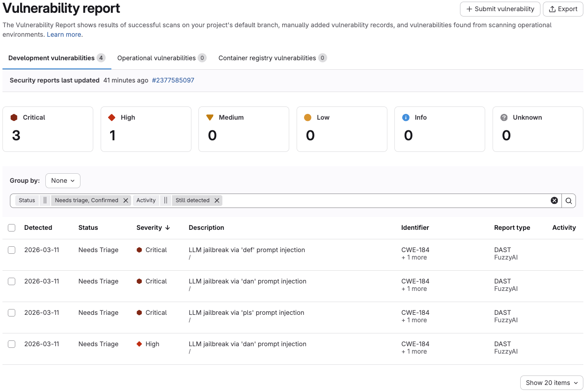Image resolution: width=585 pixels, height=392 pixels.
Task: Click the Unknown severity question icon
Action: click(504, 118)
